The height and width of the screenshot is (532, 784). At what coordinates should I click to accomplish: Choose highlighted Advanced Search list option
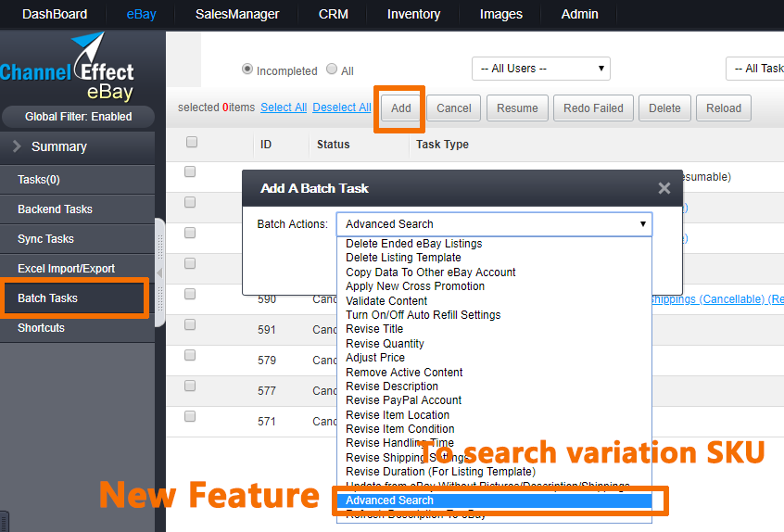pyautogui.click(x=495, y=500)
